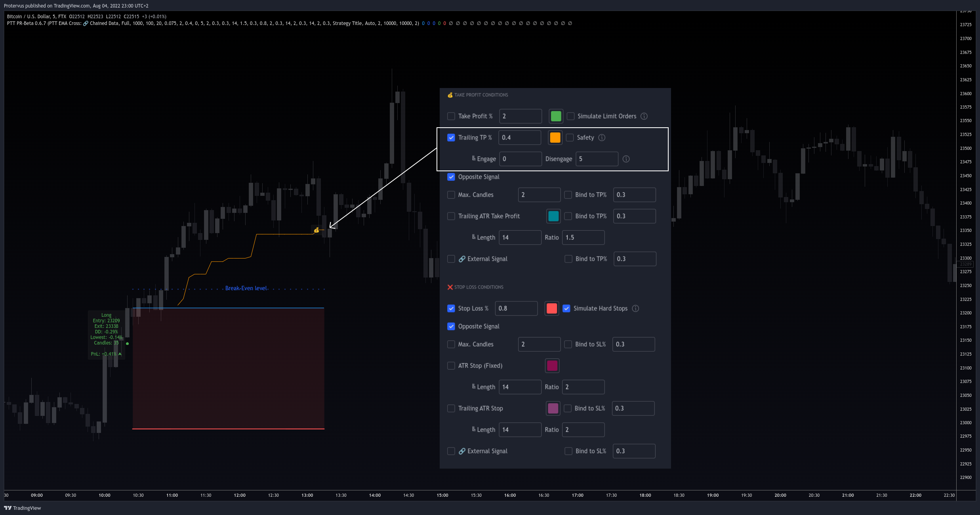Disable Simulate Hard Stops checkbox

[x=566, y=308]
